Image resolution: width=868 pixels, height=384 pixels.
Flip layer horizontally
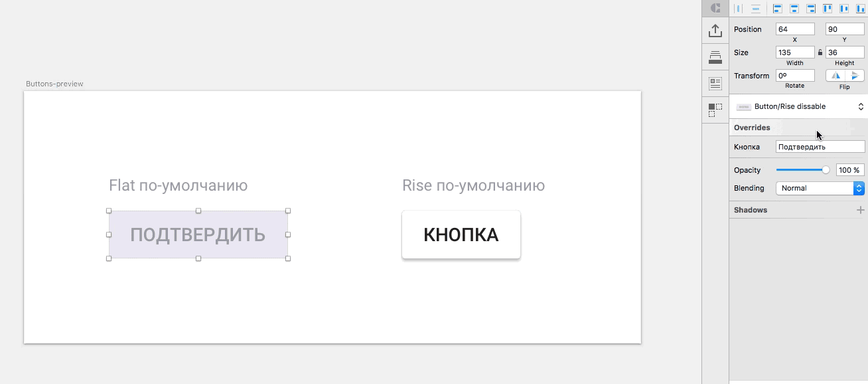coord(835,76)
